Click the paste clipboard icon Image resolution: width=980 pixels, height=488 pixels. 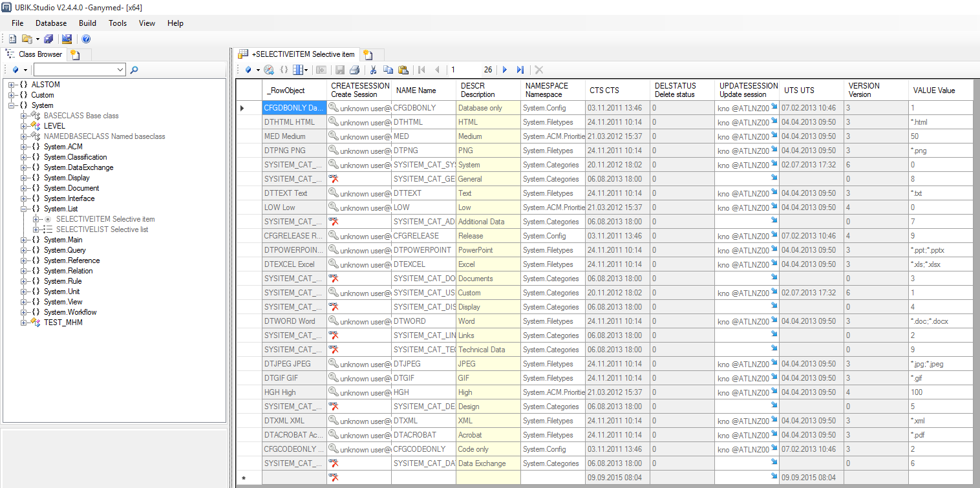403,70
